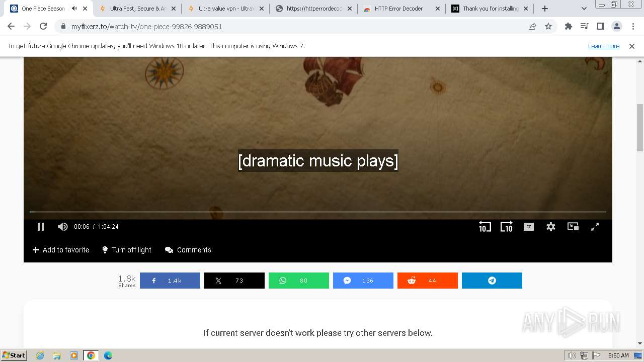This screenshot has height=362, width=644.
Task: Open Chrome extensions puzzle icon
Action: pyautogui.click(x=569, y=27)
